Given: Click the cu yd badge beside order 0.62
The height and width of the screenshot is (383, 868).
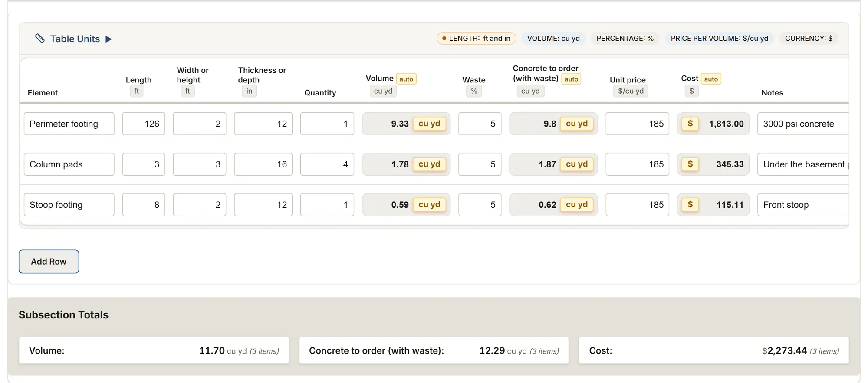Looking at the screenshot, I should 576,204.
